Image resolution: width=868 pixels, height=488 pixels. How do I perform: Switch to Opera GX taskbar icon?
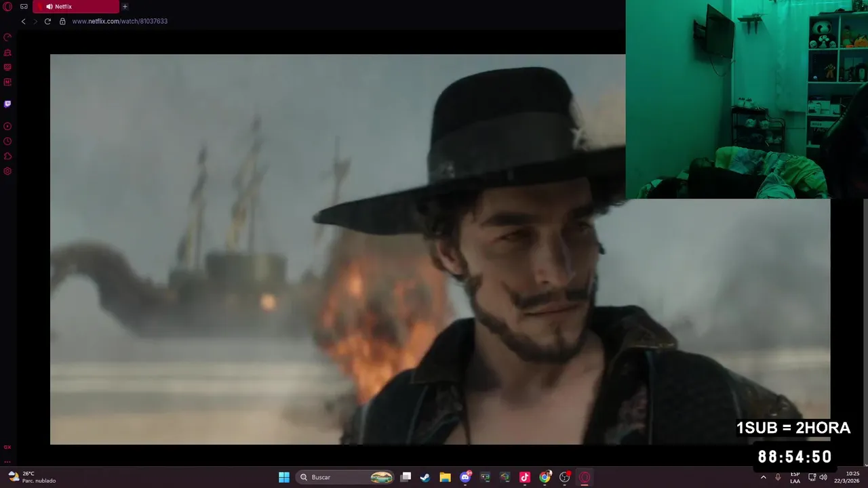click(585, 477)
